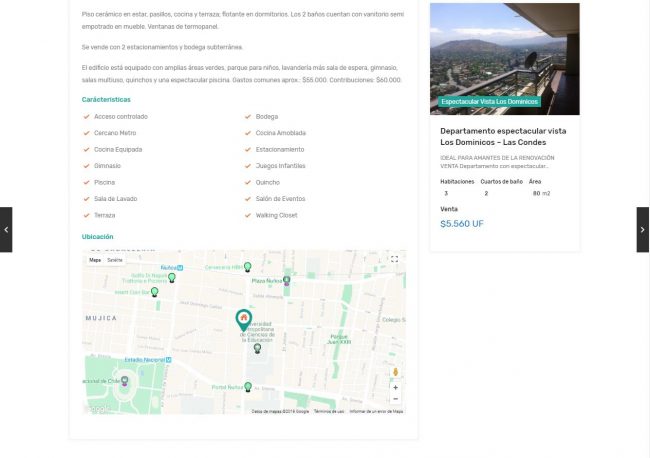Click the home marker pin on the map

click(243, 319)
